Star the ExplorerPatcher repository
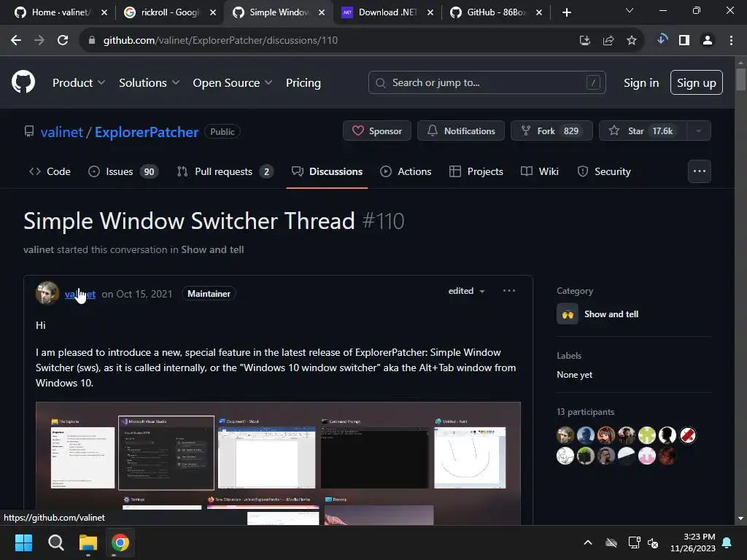Viewport: 747px width, 560px height. pyautogui.click(x=642, y=131)
